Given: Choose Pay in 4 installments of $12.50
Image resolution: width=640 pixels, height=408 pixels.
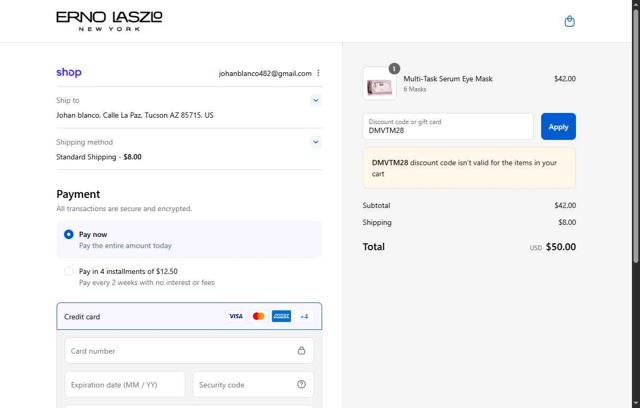Looking at the screenshot, I should (69, 271).
